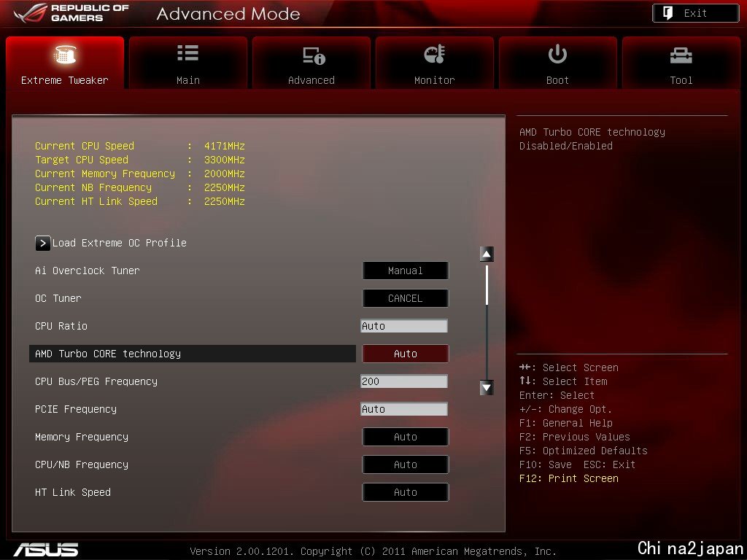Viewport: 747px width, 560px height.
Task: Click the Current CPU Speed value 4171MHz
Action: (225, 146)
